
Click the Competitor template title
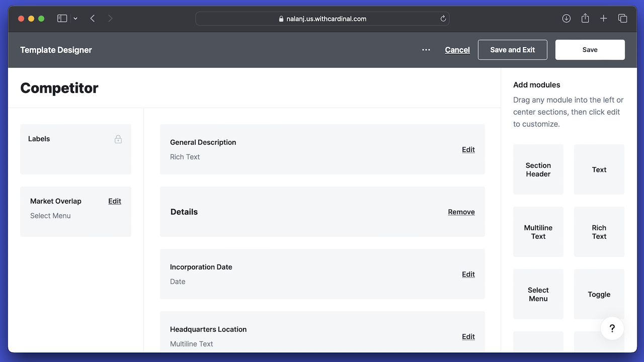click(x=59, y=88)
